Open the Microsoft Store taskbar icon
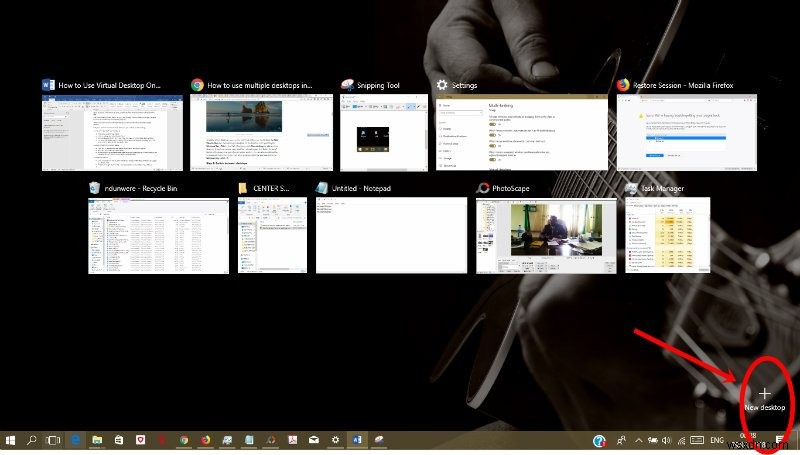This screenshot has height=455, width=800. pos(119,440)
